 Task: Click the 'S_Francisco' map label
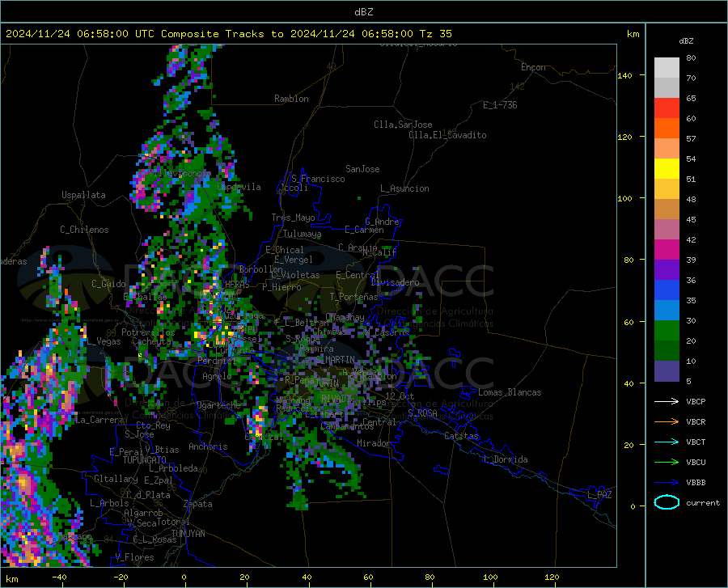318,179
